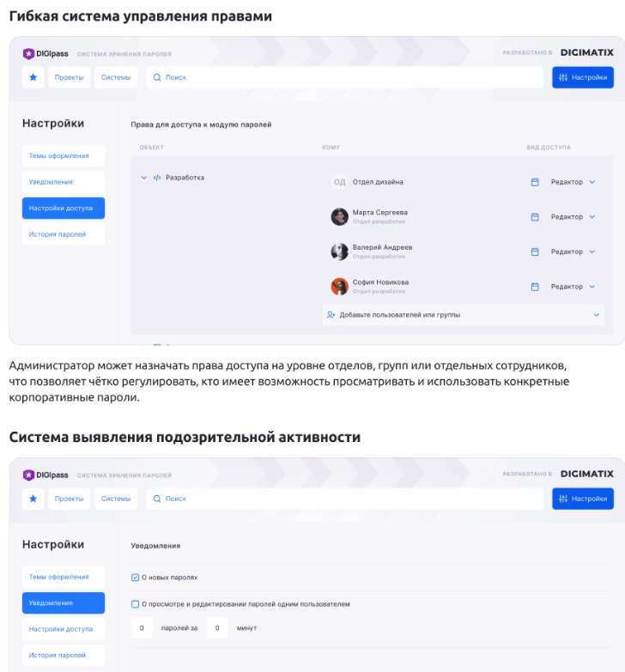Collapse the Разработка tree row
The width and height of the screenshot is (625, 672).
(143, 178)
